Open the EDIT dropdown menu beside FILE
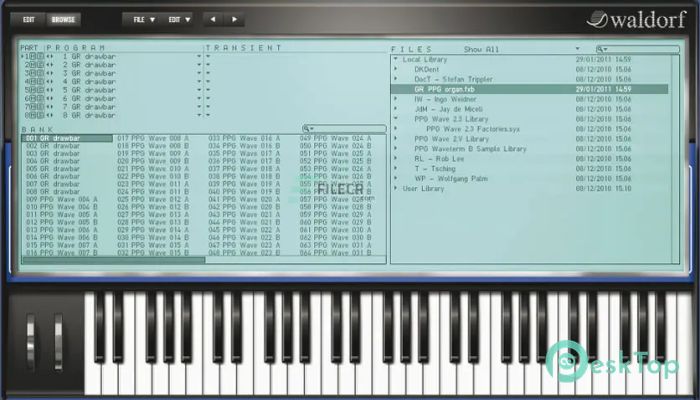Image resolution: width=700 pixels, height=400 pixels. (x=179, y=20)
